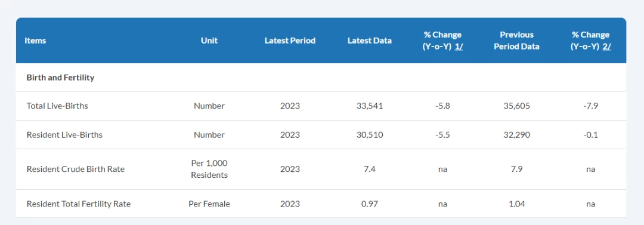This screenshot has width=644, height=225.
Task: Click the Per 1,000 Residents unit cell
Action: point(209,169)
